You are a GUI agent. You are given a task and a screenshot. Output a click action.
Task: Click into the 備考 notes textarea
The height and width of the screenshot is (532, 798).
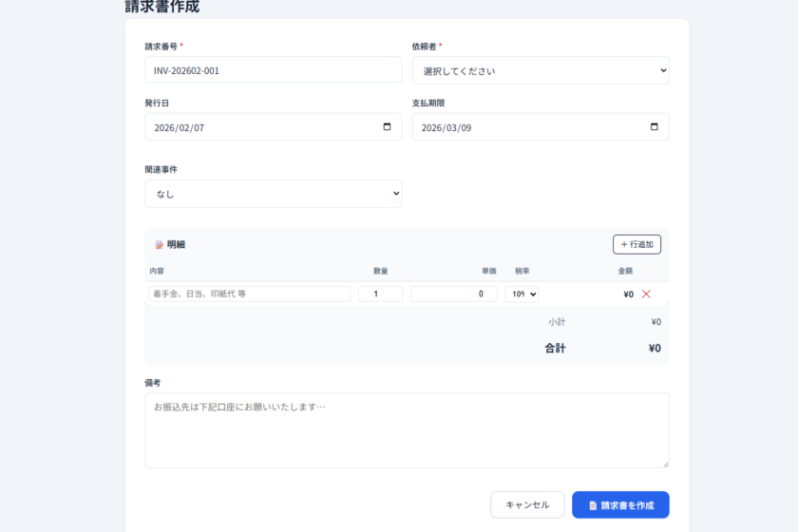407,429
